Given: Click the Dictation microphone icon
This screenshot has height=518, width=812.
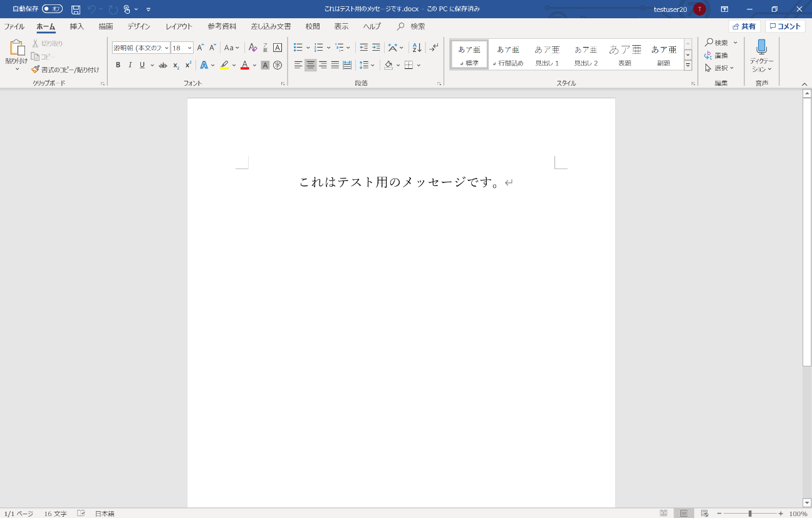Looking at the screenshot, I should tap(761, 48).
